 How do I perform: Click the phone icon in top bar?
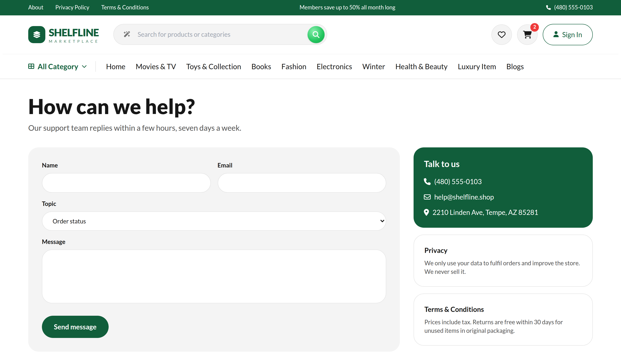click(x=548, y=7)
